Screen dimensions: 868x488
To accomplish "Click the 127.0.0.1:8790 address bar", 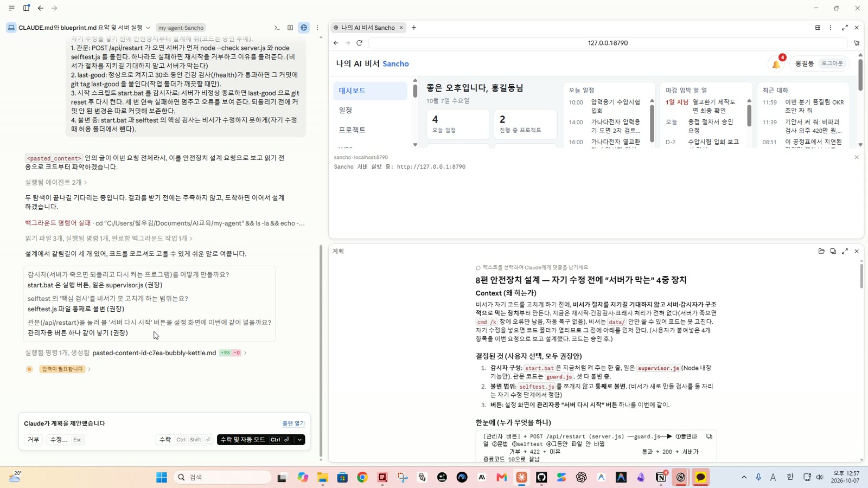I will (608, 43).
